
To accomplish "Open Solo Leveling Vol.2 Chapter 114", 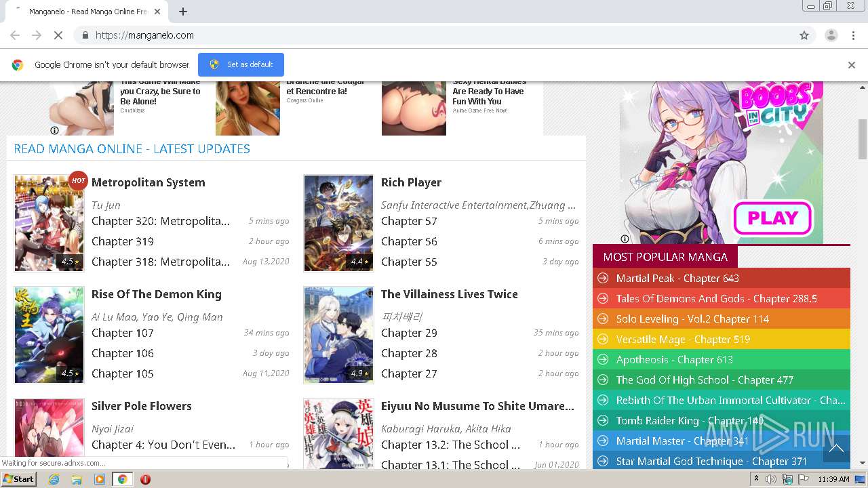I will 692,319.
